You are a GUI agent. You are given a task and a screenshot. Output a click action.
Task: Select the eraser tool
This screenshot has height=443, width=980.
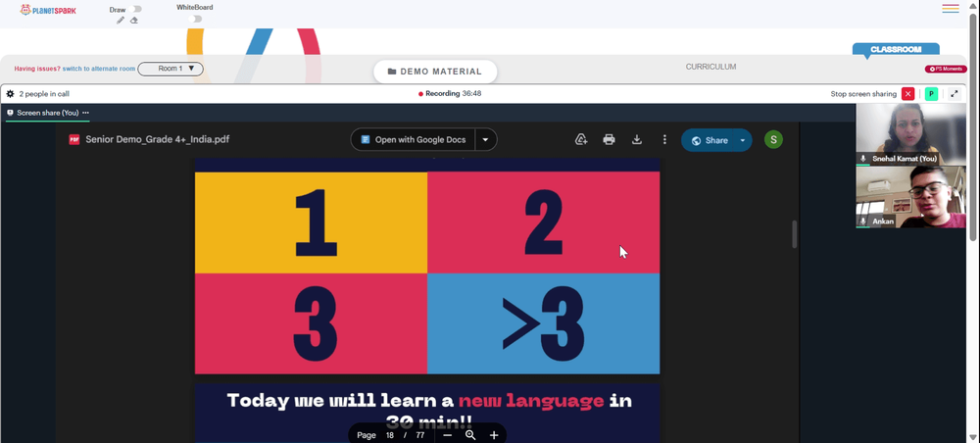point(133,20)
